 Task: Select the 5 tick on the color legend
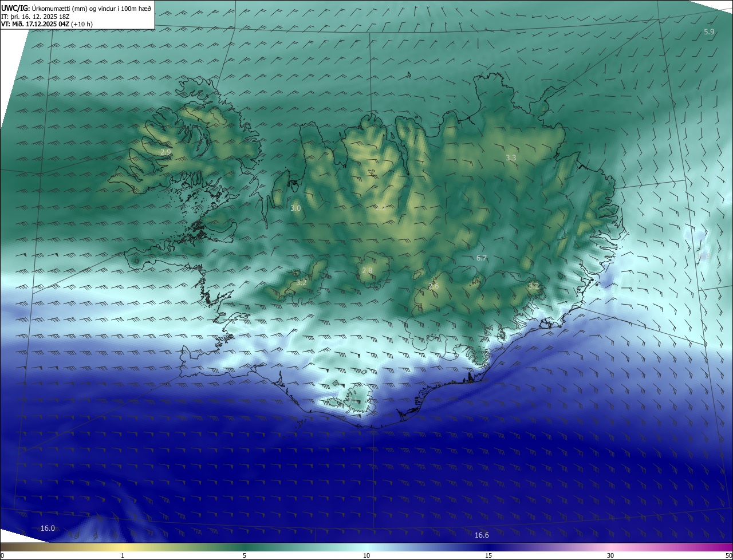(x=245, y=555)
